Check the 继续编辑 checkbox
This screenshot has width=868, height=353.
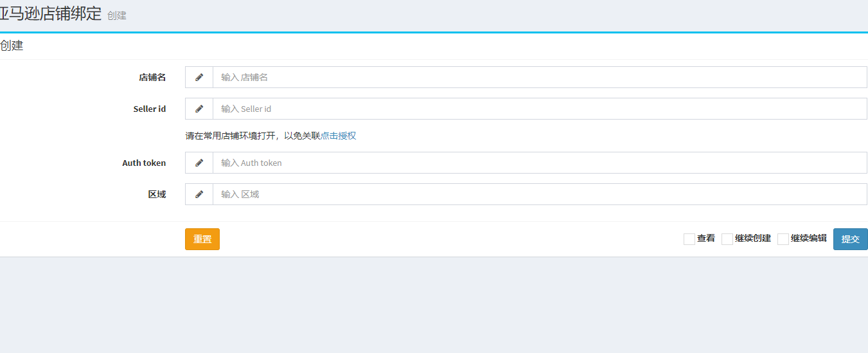(x=783, y=239)
